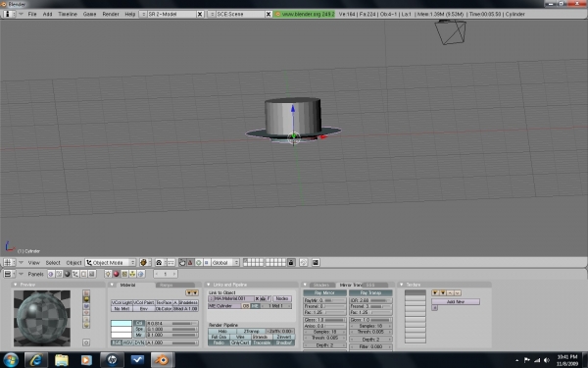Enable the Ray Transp button
The image size is (588, 368).
tap(370, 292)
